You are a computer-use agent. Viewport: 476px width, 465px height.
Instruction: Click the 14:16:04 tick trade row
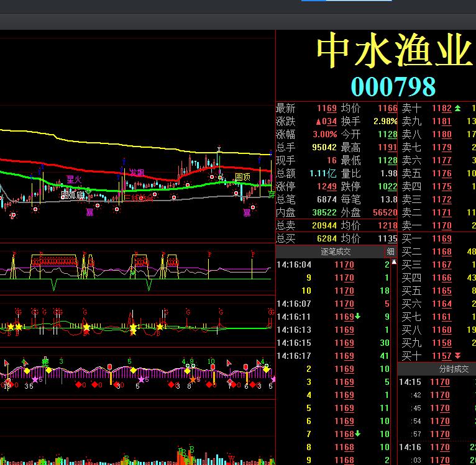(333, 264)
